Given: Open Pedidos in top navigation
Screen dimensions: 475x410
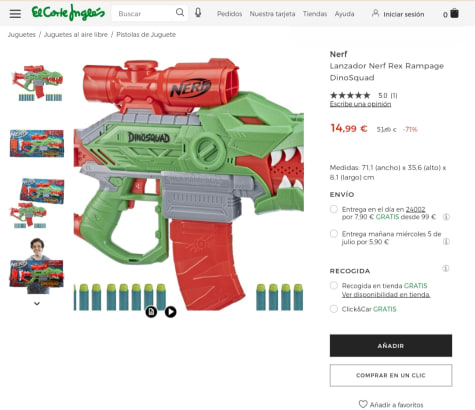Looking at the screenshot, I should (229, 14).
